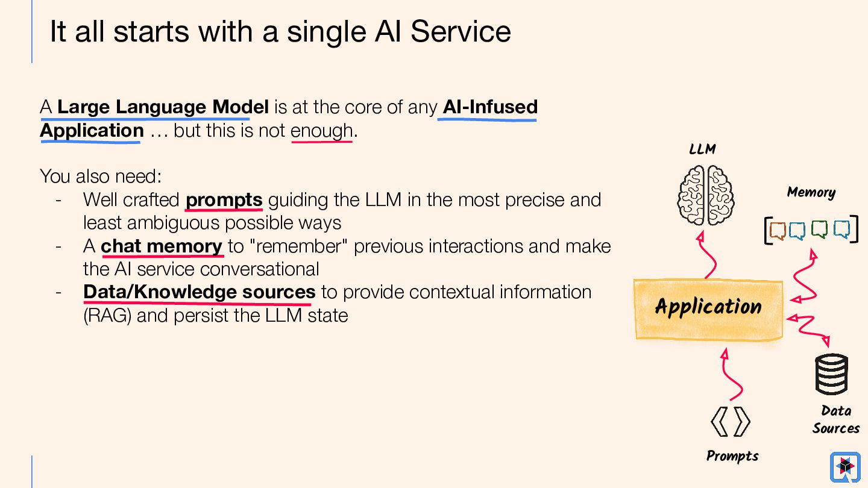
Task: Click the "LLM" label above brain
Action: pos(702,149)
